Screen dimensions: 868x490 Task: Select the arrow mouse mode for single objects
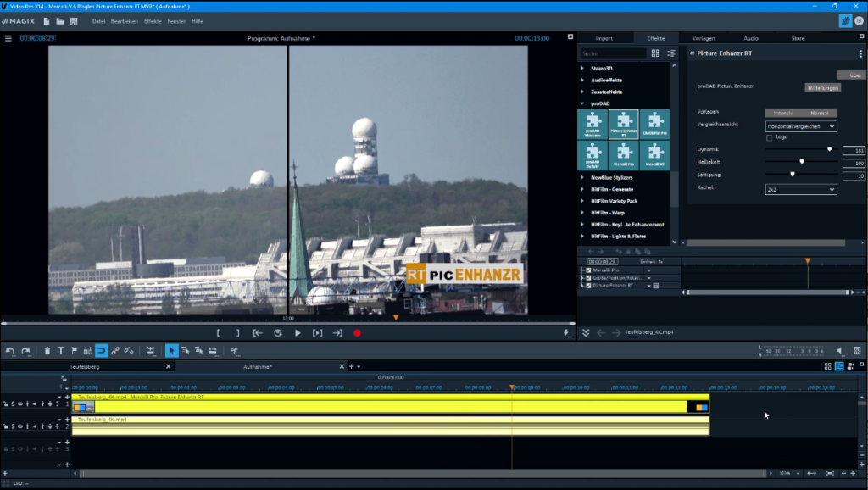click(171, 350)
